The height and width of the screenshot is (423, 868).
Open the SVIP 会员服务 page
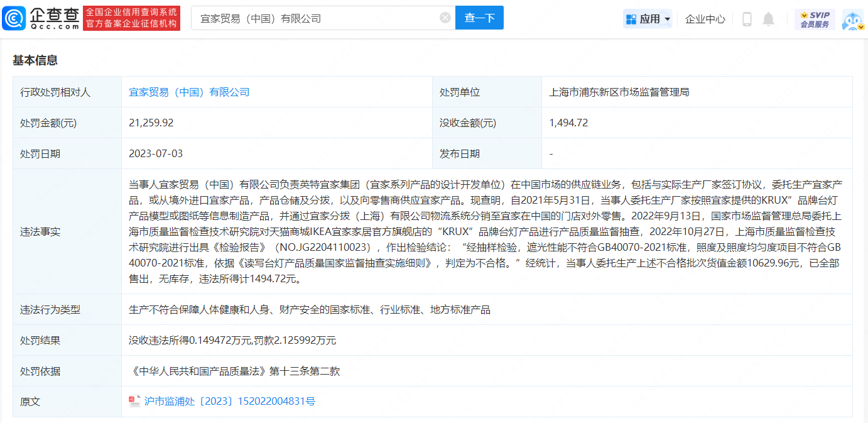pos(815,18)
